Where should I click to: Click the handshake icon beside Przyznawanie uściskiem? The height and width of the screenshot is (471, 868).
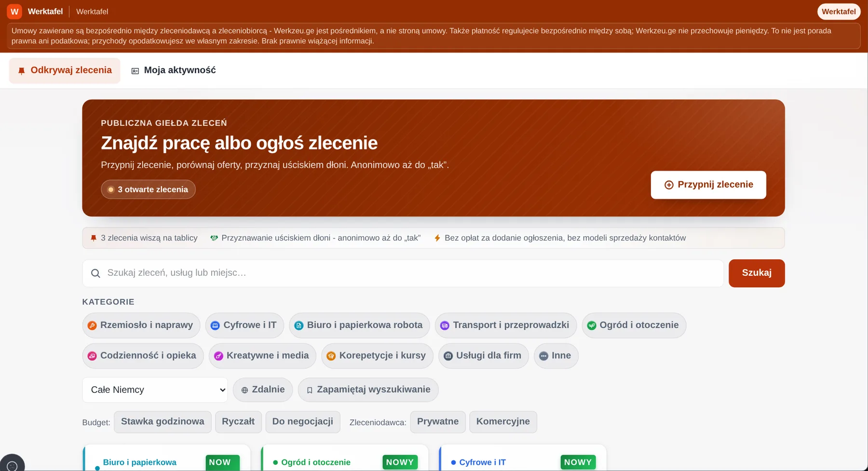[214, 238]
